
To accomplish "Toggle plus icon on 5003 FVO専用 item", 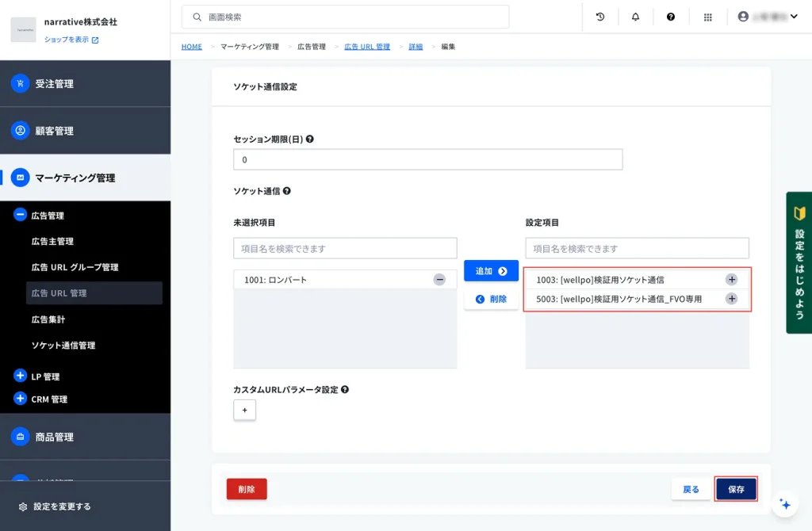I will [x=731, y=299].
